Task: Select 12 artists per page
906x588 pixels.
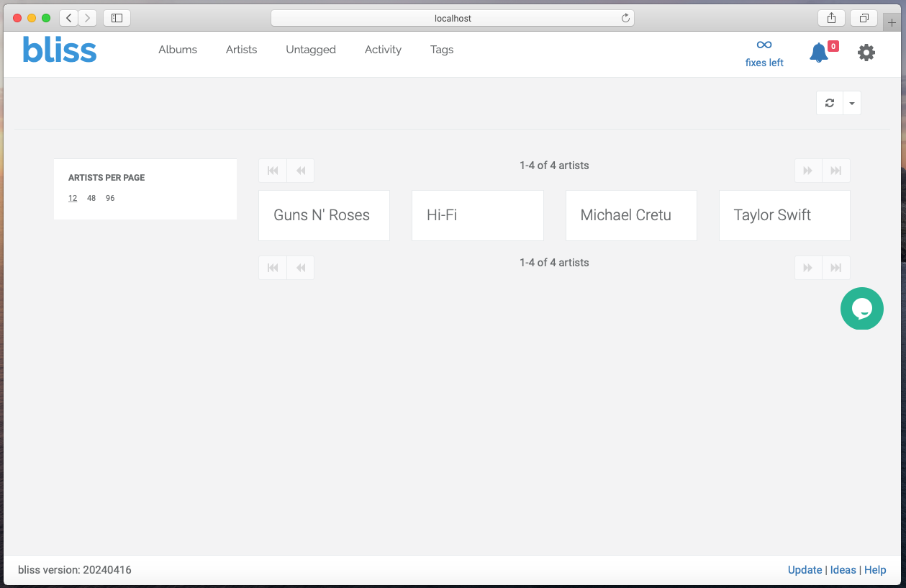Action: pos(73,198)
